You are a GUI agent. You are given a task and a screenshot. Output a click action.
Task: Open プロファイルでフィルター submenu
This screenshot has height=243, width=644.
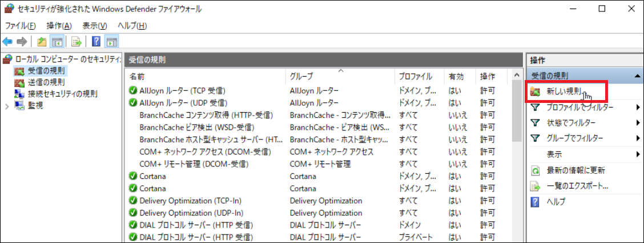pos(579,107)
